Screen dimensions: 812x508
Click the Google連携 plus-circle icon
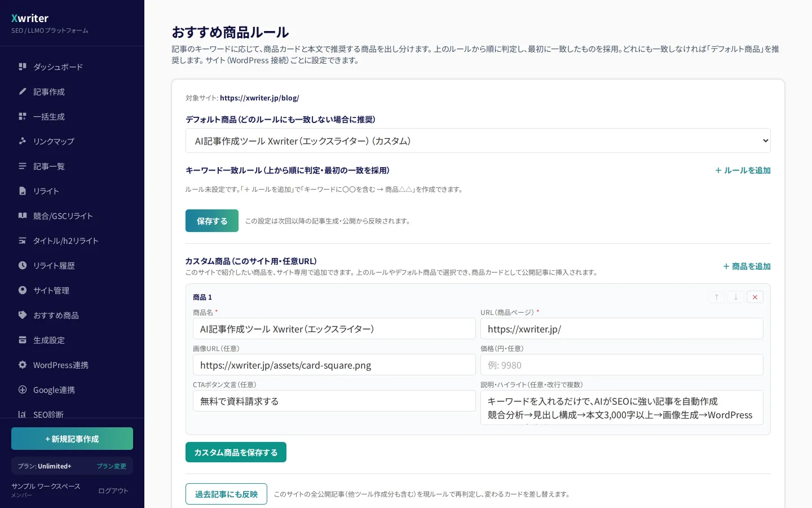(x=23, y=389)
